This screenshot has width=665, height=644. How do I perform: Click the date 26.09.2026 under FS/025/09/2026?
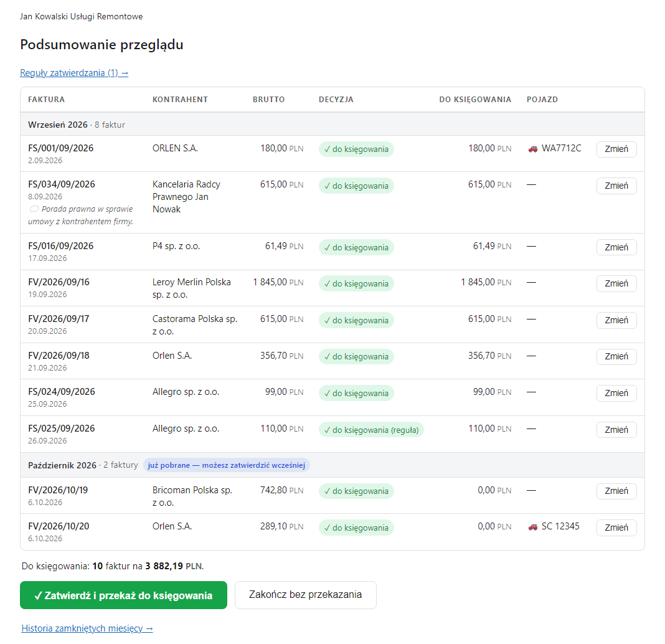47,441
